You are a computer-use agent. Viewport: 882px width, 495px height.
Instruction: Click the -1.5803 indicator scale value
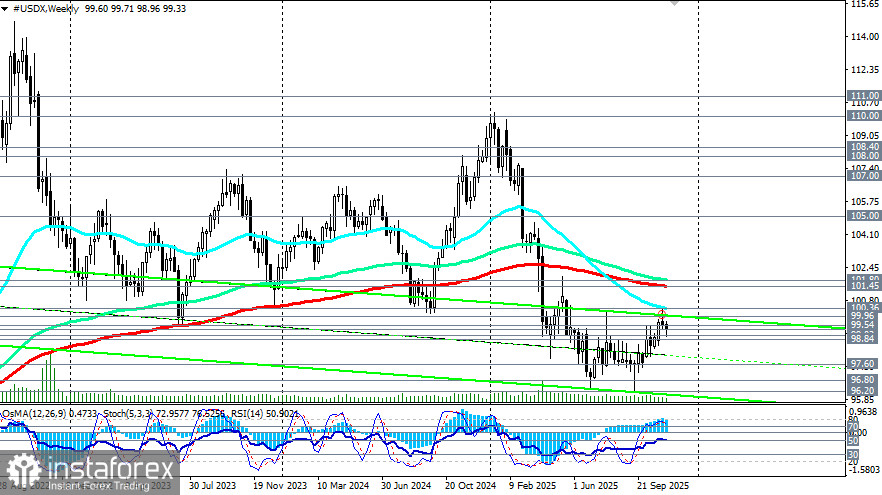click(x=866, y=469)
